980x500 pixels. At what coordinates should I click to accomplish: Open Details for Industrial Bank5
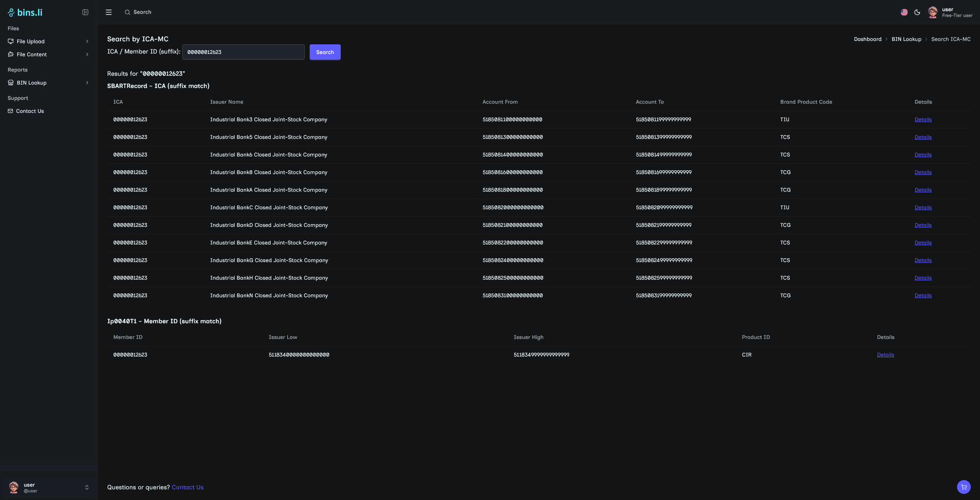[923, 137]
